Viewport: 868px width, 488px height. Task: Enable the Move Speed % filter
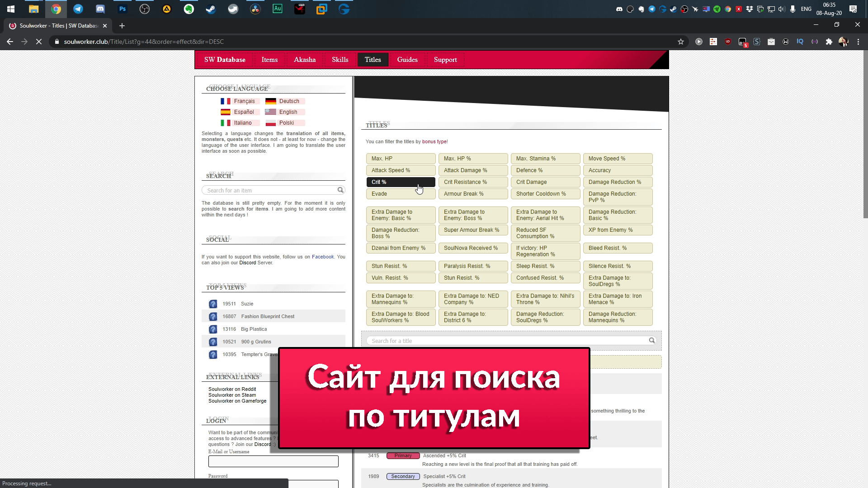click(618, 159)
